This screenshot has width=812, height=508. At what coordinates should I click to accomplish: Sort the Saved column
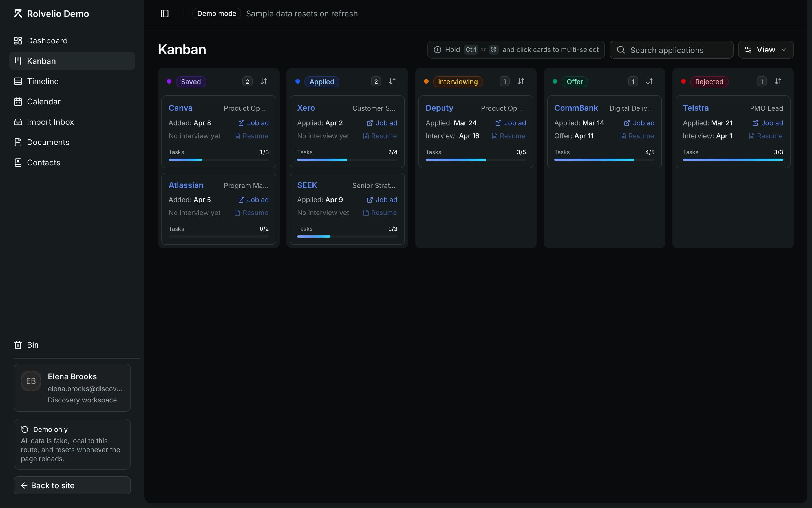(264, 81)
